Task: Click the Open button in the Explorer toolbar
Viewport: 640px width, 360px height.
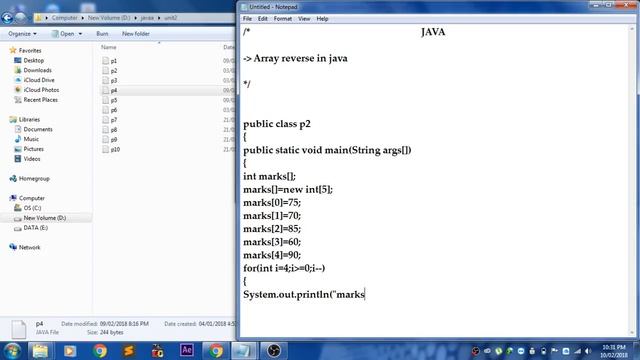Action: click(x=63, y=34)
